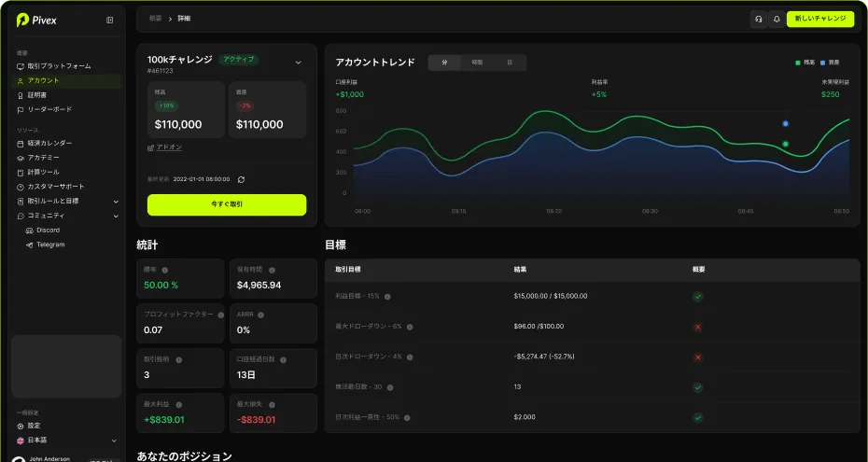Click info icon next to 口座経過日数

(283, 359)
